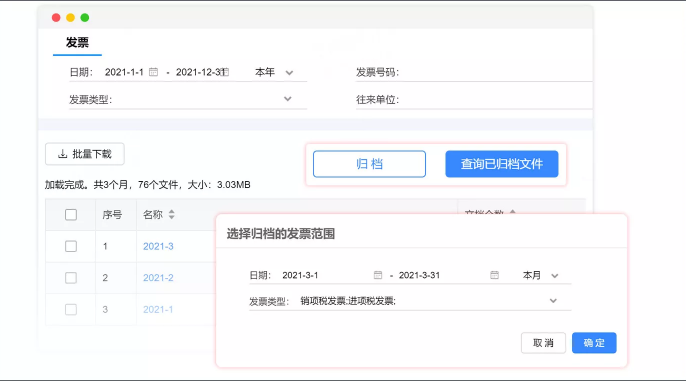This screenshot has height=381, width=686.
Task: Click status text 加载完成 共3个月
Action: (x=147, y=185)
